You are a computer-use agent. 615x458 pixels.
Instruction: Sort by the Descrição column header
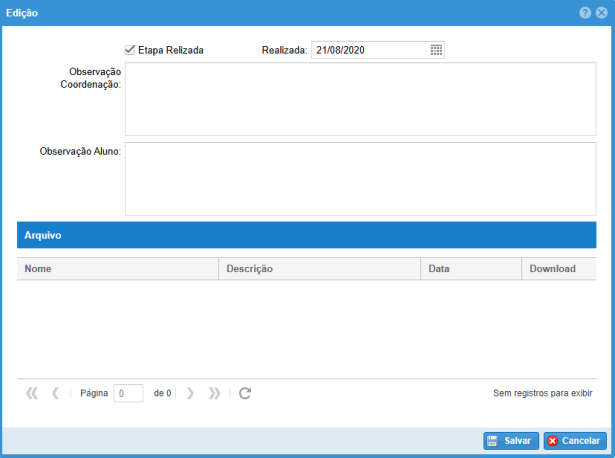pos(319,269)
